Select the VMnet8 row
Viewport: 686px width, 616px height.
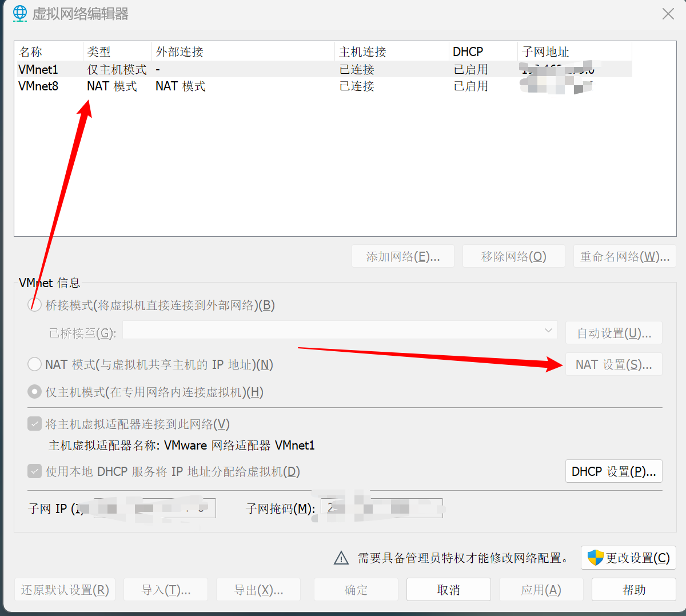coord(323,86)
